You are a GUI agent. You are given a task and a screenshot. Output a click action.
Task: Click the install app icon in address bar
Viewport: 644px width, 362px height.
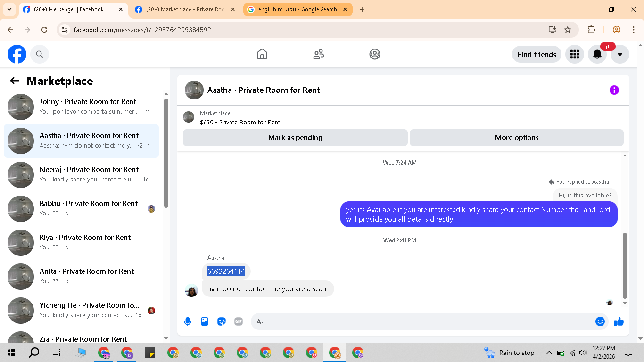(x=553, y=30)
